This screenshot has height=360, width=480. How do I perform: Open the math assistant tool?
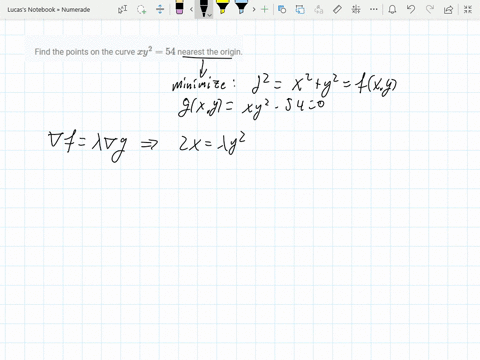(356, 9)
